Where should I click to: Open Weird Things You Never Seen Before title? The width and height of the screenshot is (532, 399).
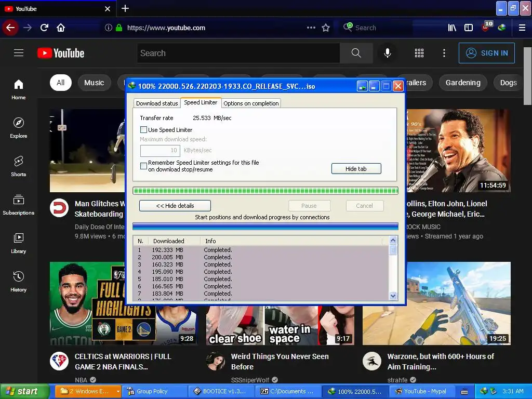coord(280,362)
